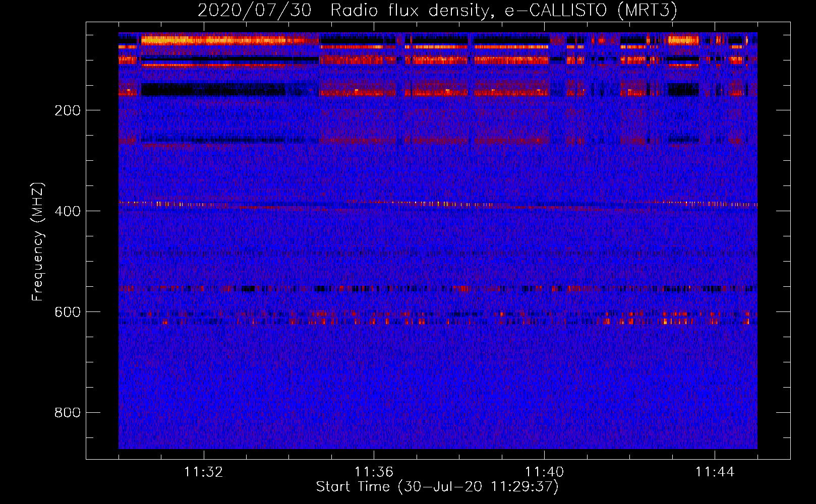The width and height of the screenshot is (816, 504).
Task: Click the 'Start Time (30-Jul-20 11:29:37)' label
Action: [x=437, y=487]
